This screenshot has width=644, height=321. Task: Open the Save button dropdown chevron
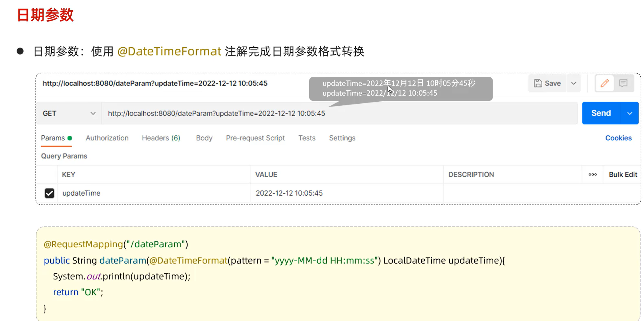click(573, 83)
